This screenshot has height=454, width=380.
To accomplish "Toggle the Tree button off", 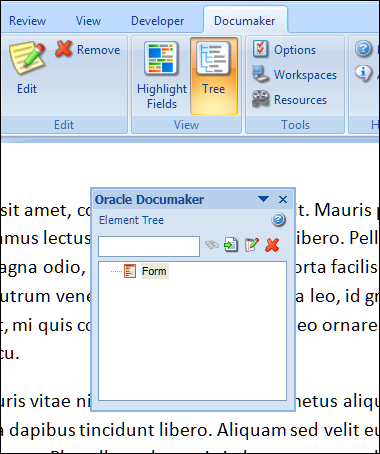I will click(x=214, y=76).
